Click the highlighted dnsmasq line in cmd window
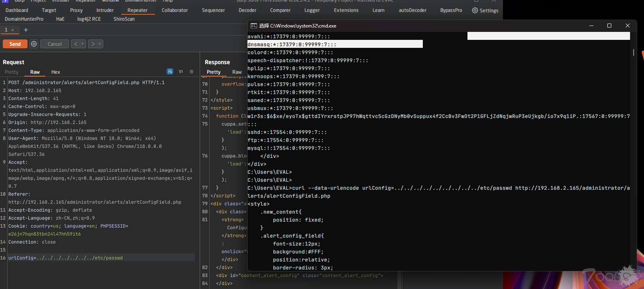Viewport: 644px width, 289px height. coord(335,44)
